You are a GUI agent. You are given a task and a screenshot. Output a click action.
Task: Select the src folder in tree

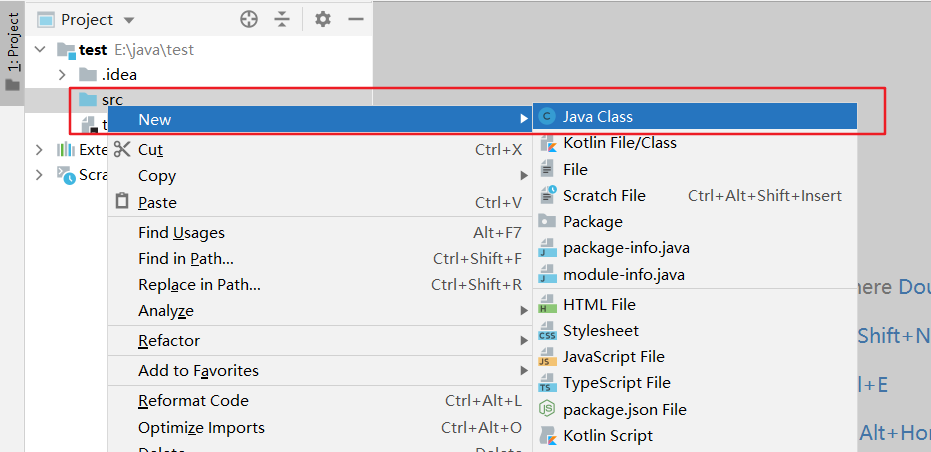pos(101,99)
